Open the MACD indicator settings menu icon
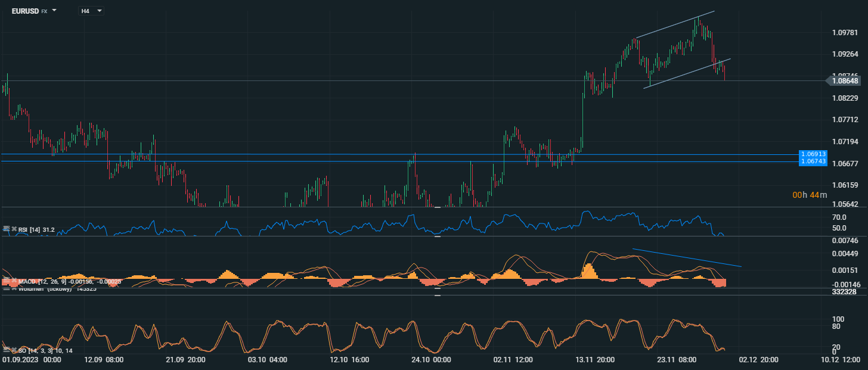Screen dimensions: 868x370 point(7,280)
